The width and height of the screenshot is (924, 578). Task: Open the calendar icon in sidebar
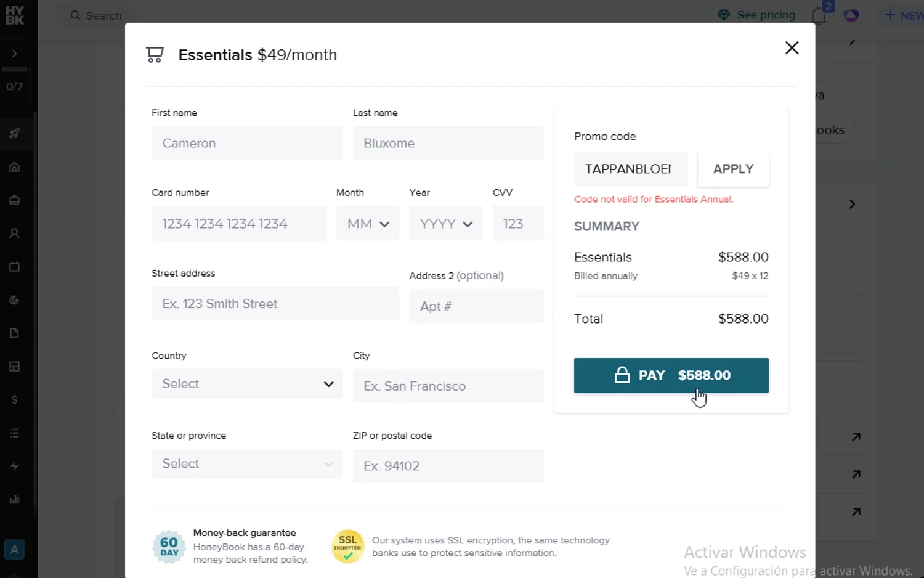point(15,267)
